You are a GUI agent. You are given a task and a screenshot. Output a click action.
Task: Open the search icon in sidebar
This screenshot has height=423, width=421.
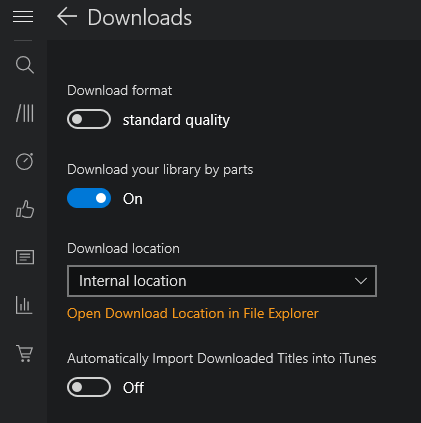pos(25,65)
